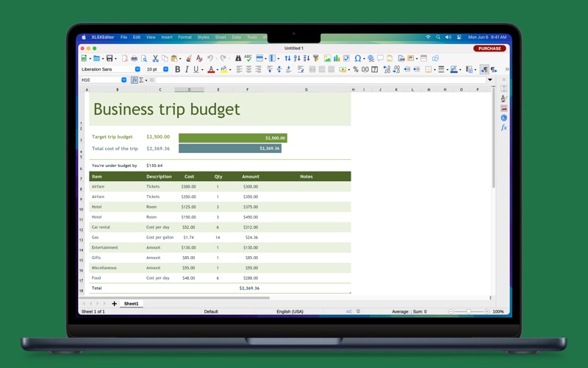Open the File menu
This screenshot has width=588, height=368.
[x=123, y=38]
